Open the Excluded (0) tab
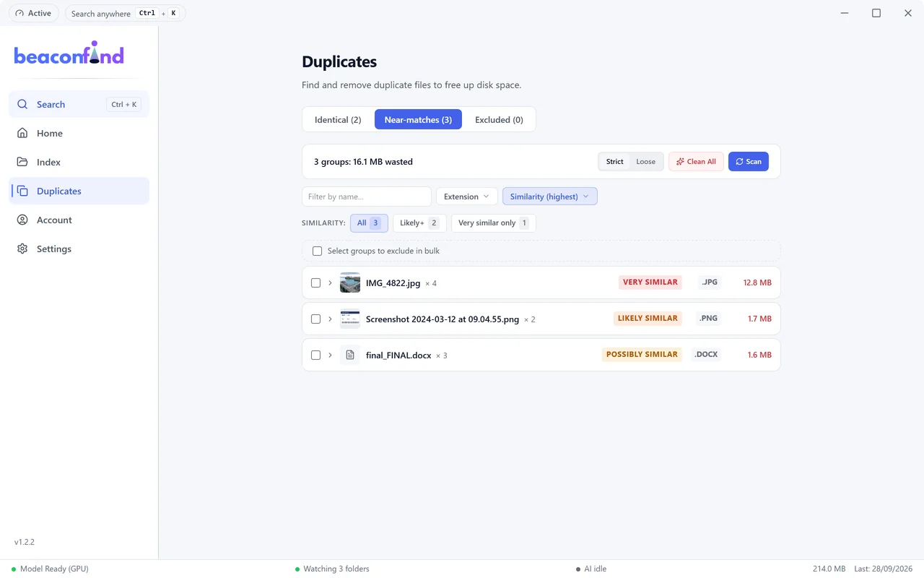This screenshot has height=578, width=924. 499,120
